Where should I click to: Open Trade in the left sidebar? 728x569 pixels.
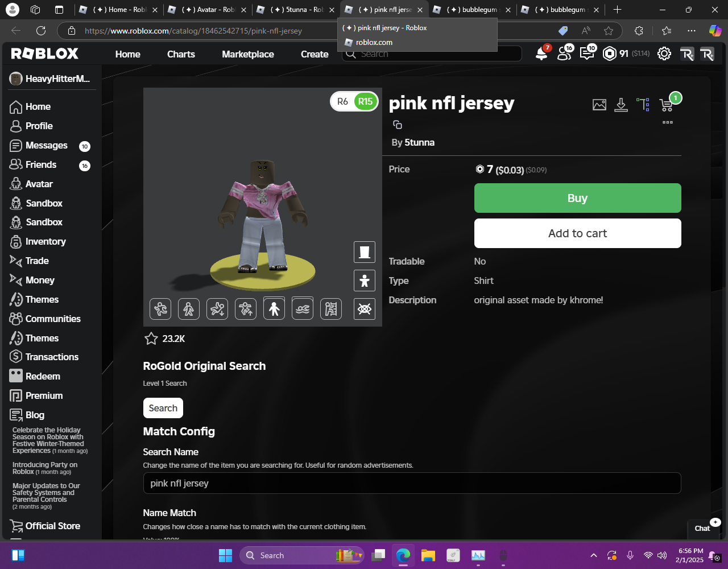point(29,261)
